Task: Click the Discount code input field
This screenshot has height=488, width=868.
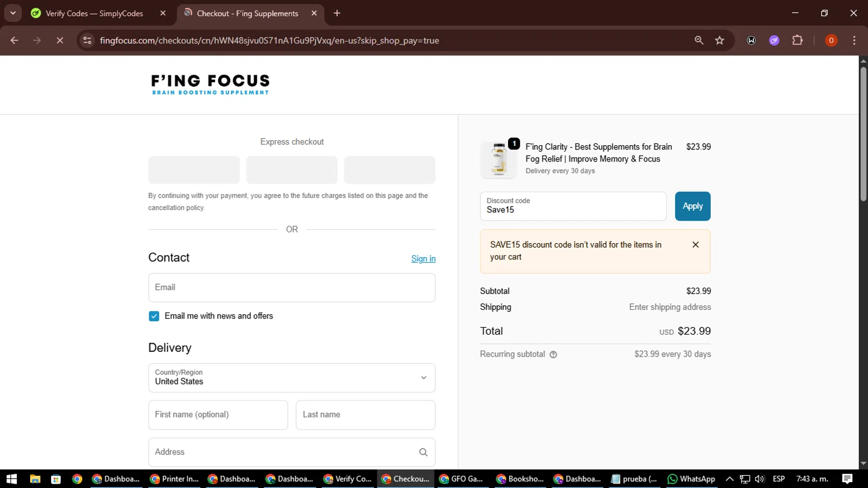Action: pyautogui.click(x=573, y=206)
